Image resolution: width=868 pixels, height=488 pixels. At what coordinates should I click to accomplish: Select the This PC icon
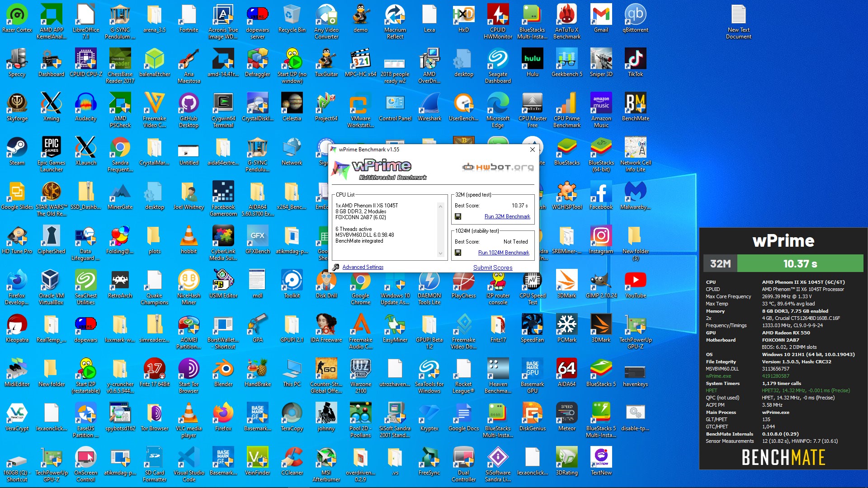point(292,373)
